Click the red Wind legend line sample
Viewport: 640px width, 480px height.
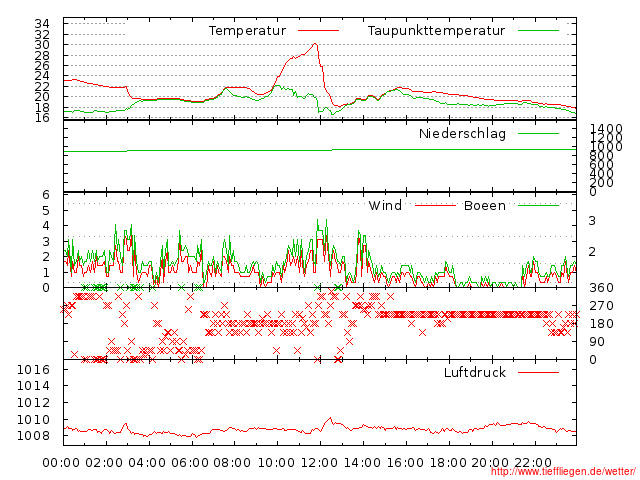pyautogui.click(x=435, y=205)
